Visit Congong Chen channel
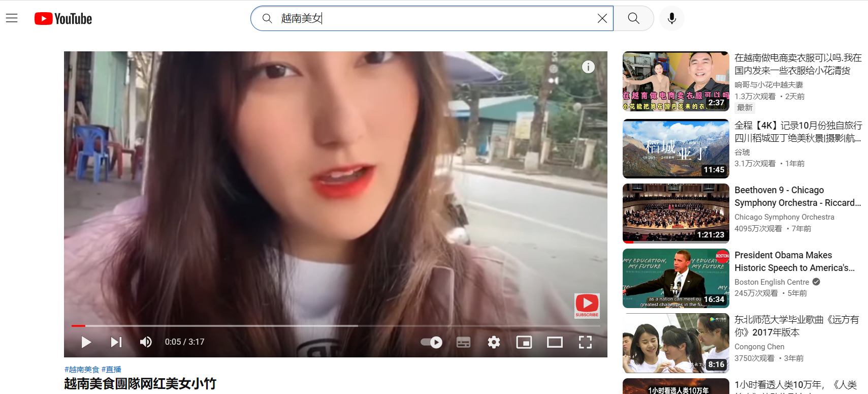This screenshot has width=868, height=394. pyautogui.click(x=759, y=347)
